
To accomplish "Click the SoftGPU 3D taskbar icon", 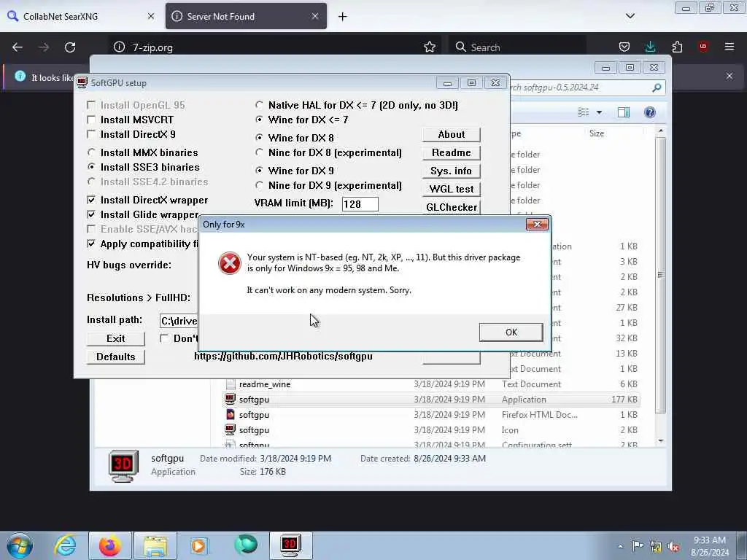I will pos(290,545).
